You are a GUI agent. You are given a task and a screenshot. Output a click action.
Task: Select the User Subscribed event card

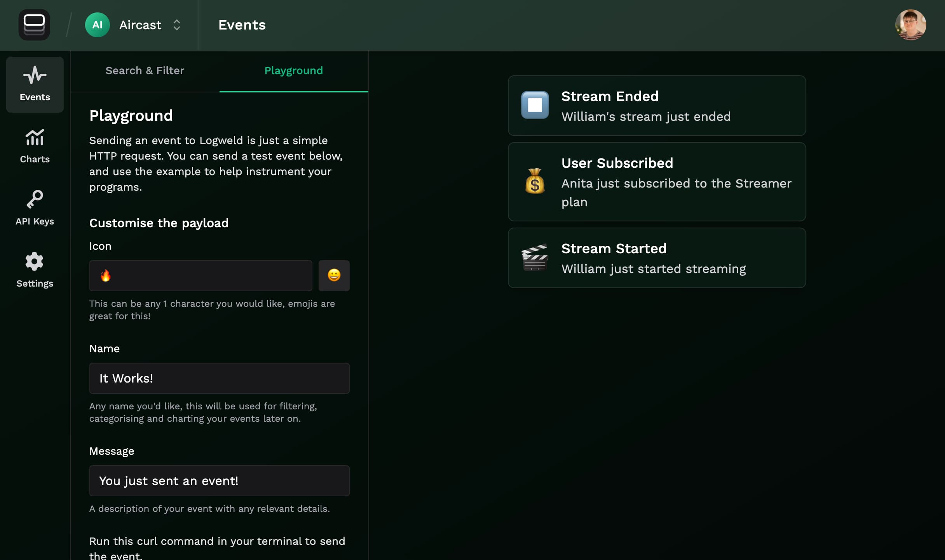tap(657, 182)
